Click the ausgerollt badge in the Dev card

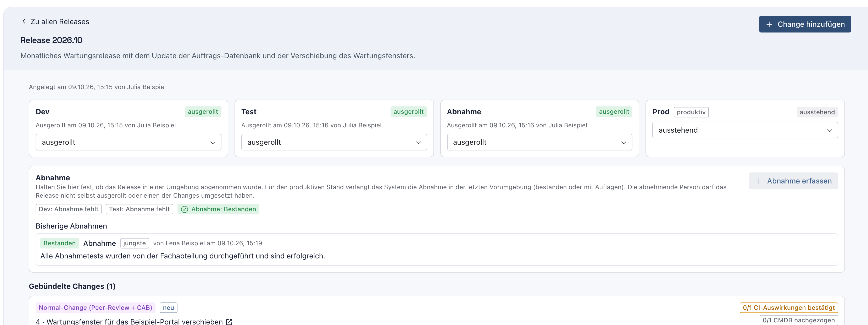(203, 112)
